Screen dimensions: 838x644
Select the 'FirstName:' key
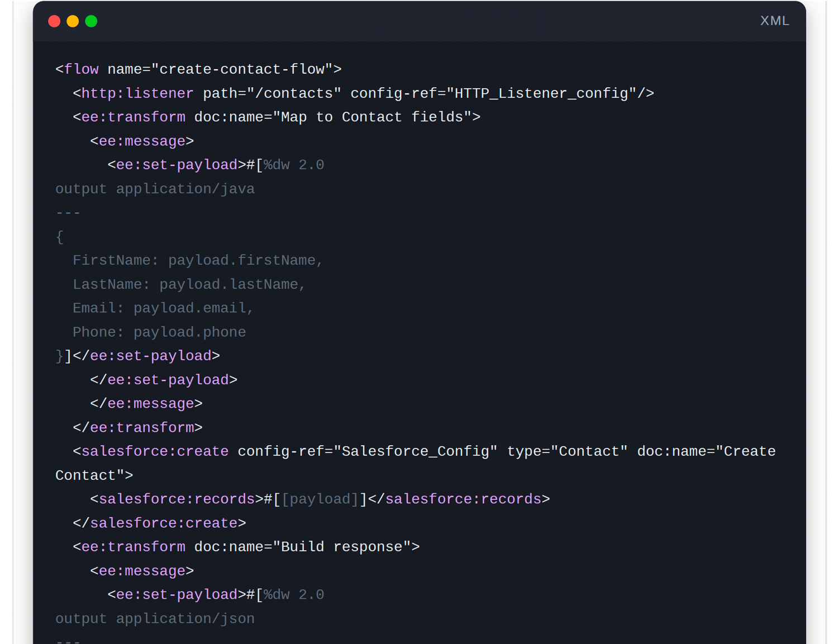tap(116, 260)
